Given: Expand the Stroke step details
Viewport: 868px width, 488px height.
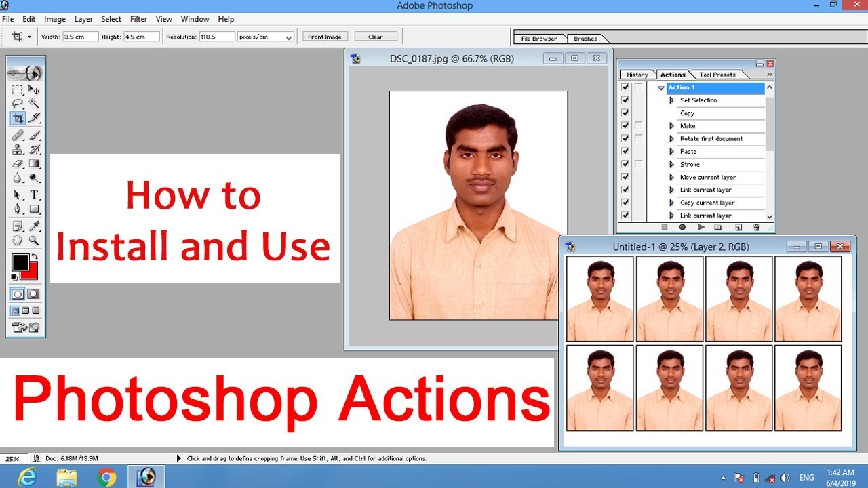Looking at the screenshot, I should 672,165.
